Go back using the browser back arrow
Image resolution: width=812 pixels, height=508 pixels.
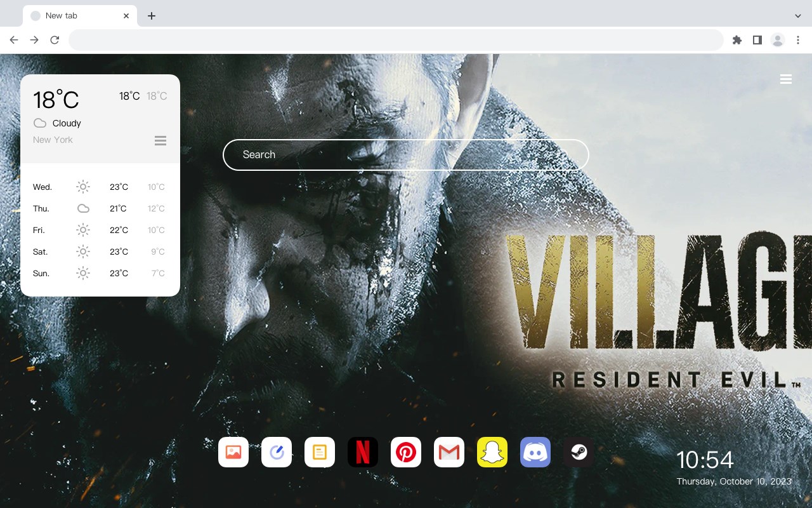click(14, 40)
